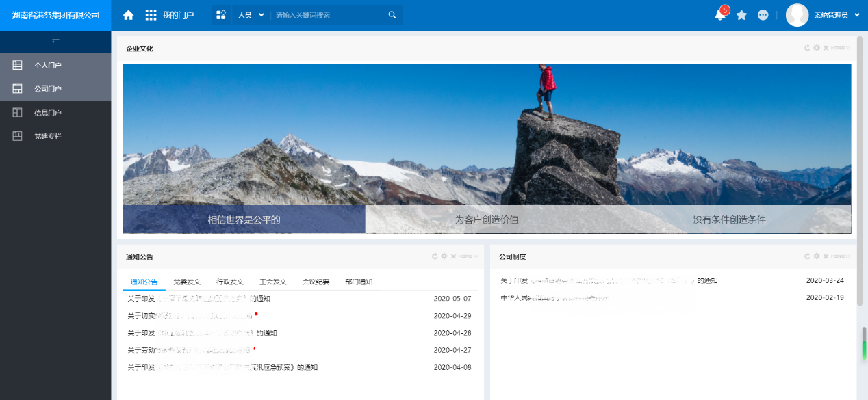The height and width of the screenshot is (400, 868).
Task: Select the 通知公告 tab
Action: coord(144,282)
